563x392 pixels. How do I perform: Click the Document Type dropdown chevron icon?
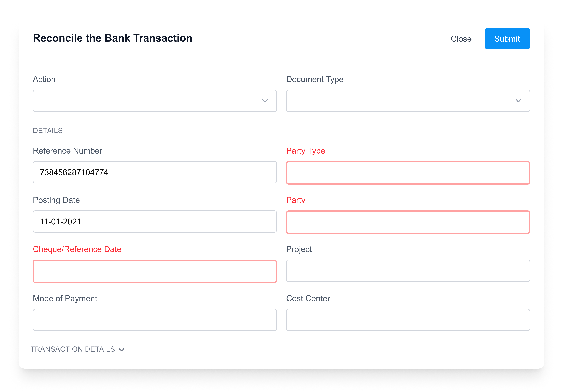coord(518,101)
